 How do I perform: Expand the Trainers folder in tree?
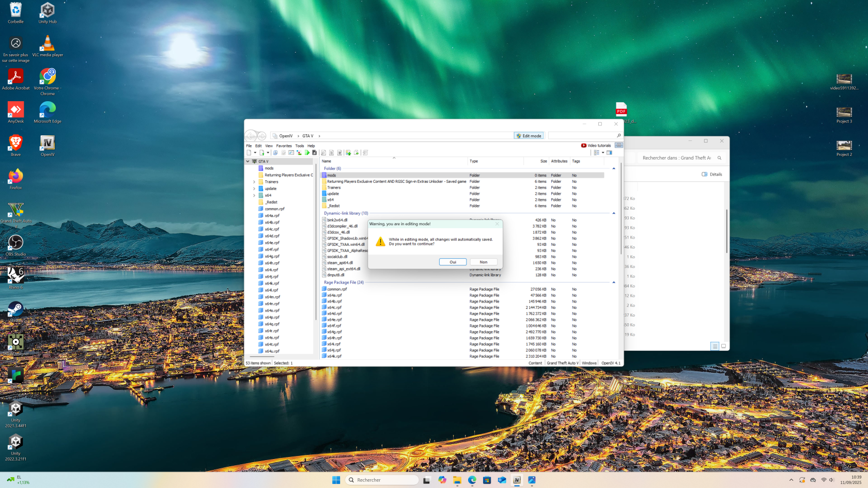pos(254,182)
